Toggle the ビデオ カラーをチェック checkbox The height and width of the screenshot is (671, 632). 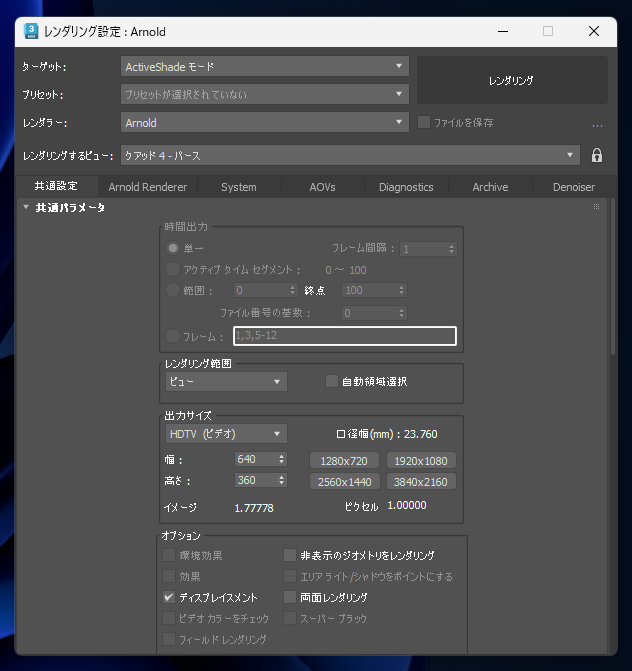[169, 618]
